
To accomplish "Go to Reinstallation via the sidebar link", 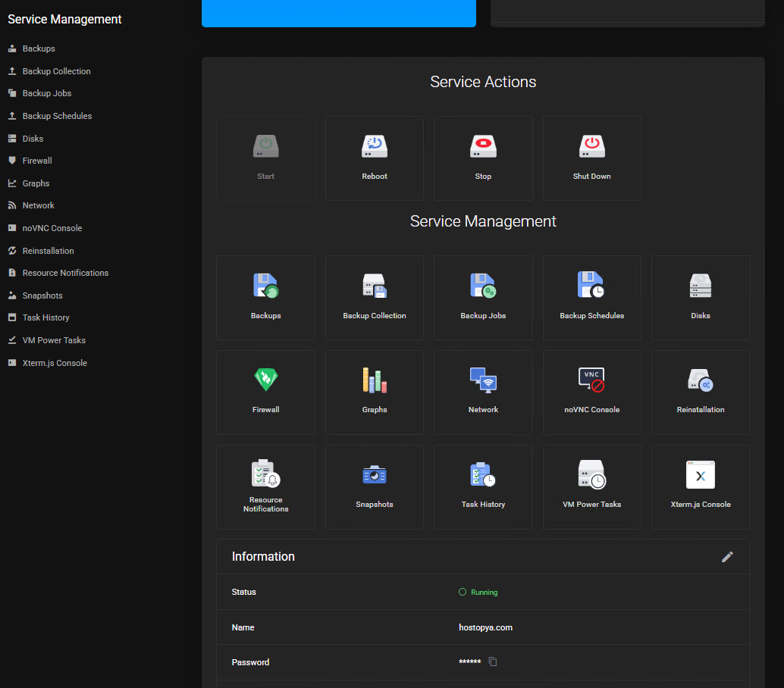I will tap(41, 251).
